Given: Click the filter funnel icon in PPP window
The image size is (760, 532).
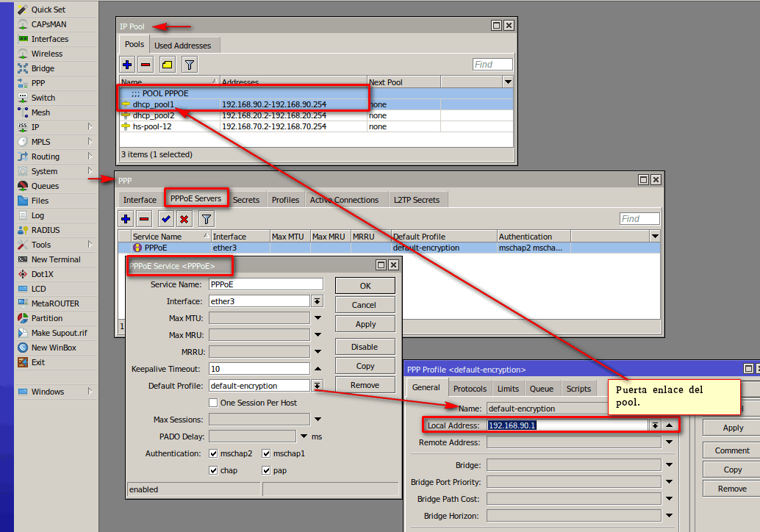Looking at the screenshot, I should coord(207,219).
